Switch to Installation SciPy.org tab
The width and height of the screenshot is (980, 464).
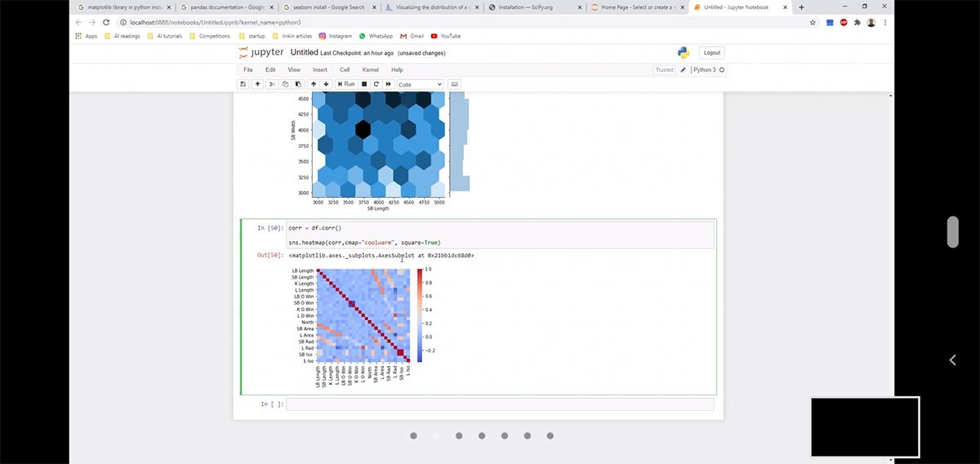click(534, 7)
